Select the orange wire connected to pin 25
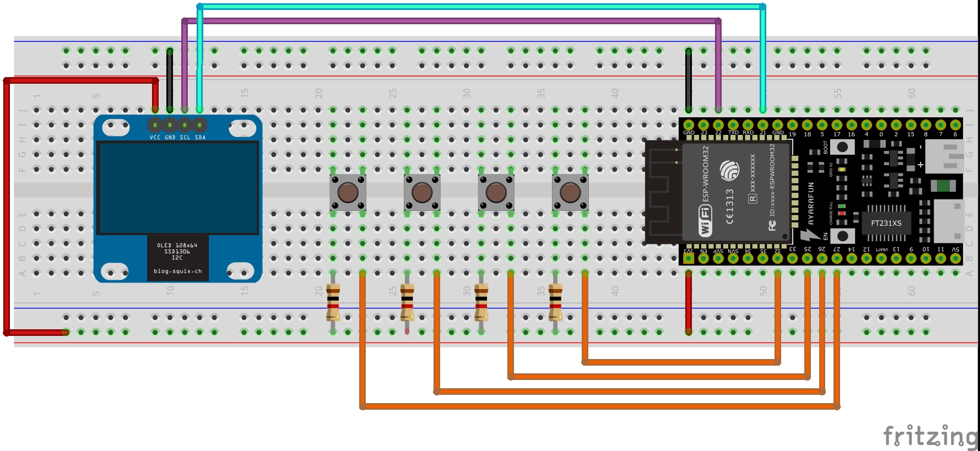 (x=659, y=377)
